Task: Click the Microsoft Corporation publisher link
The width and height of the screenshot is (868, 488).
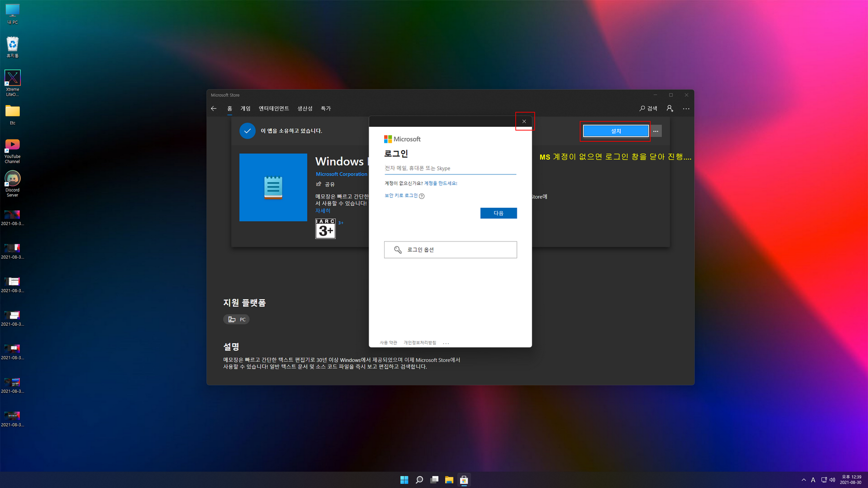Action: click(341, 174)
